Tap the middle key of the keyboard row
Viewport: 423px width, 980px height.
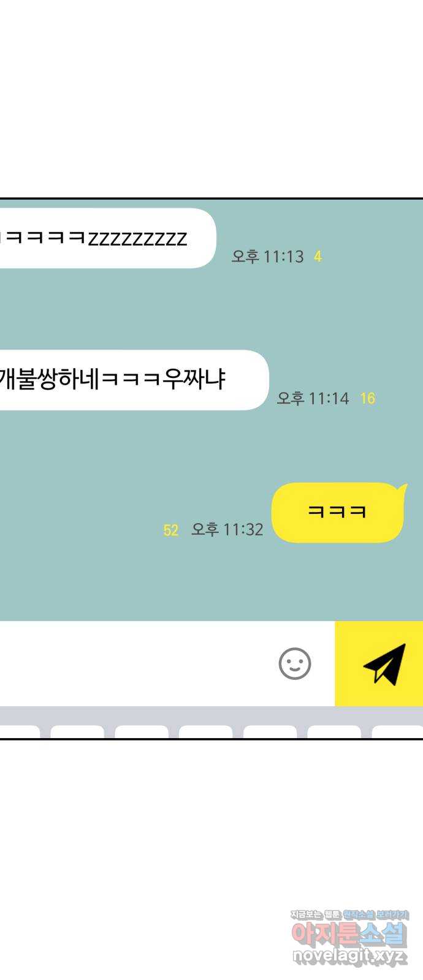205,732
